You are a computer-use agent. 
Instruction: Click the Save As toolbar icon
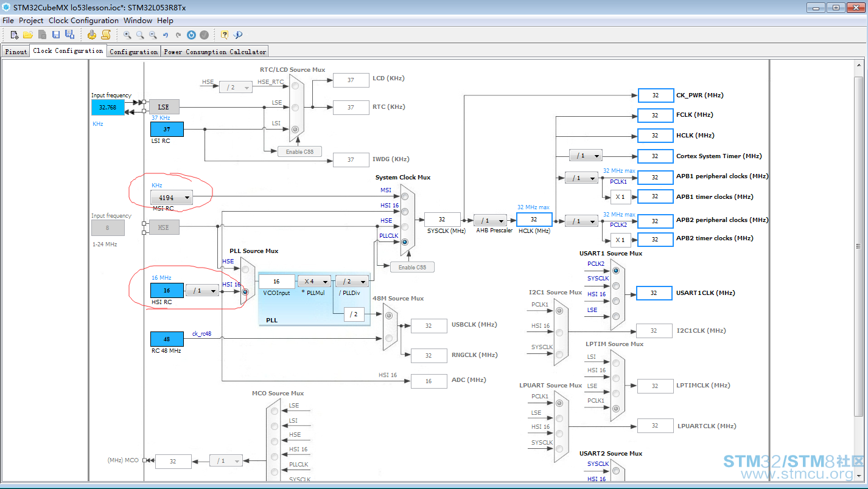[x=69, y=35]
